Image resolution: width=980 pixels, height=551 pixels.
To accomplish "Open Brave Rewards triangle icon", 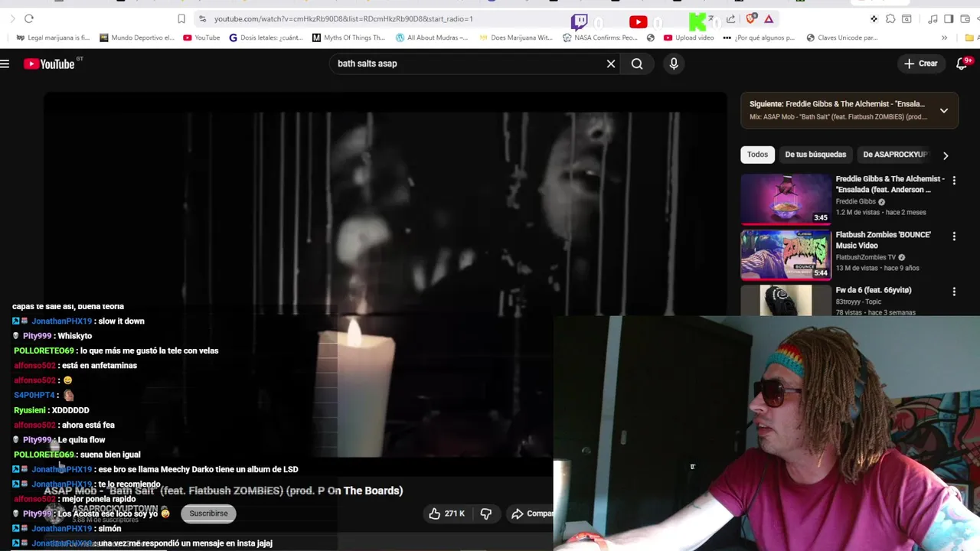I will tap(769, 18).
